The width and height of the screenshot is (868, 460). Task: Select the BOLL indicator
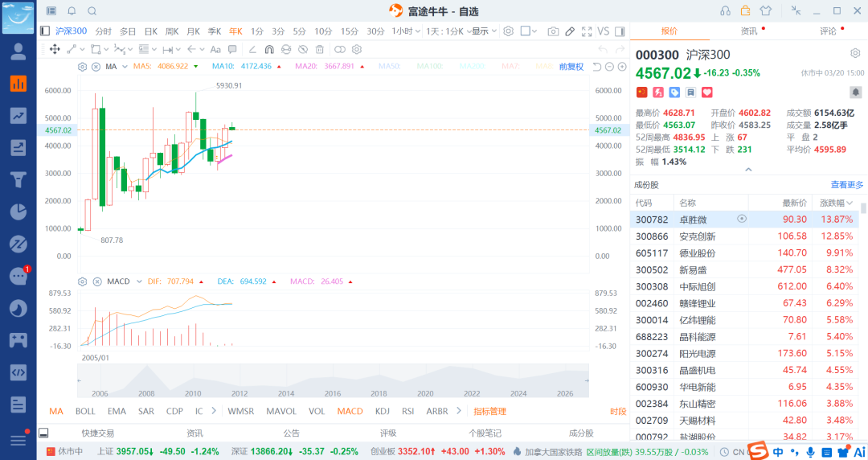coord(85,411)
